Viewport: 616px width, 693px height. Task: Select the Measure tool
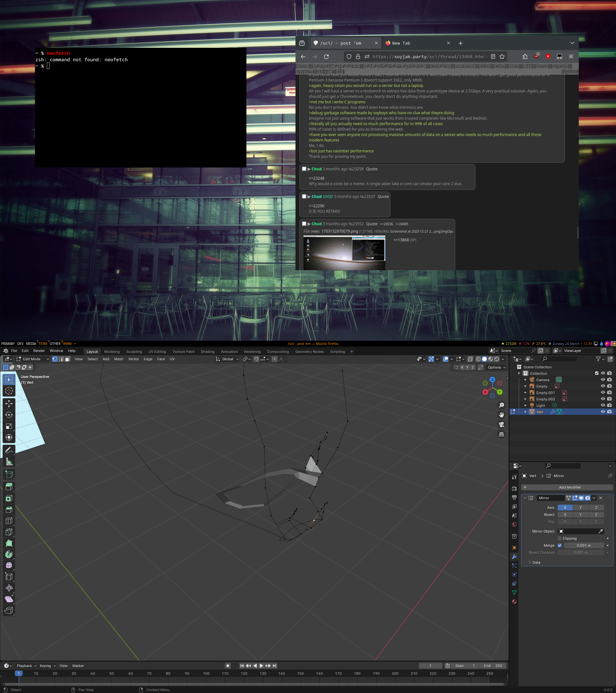tap(9, 461)
